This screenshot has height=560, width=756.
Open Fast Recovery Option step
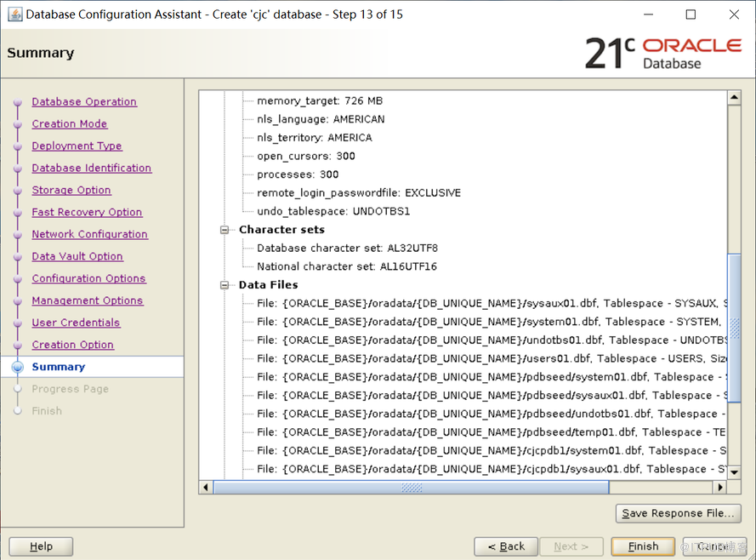[87, 212]
